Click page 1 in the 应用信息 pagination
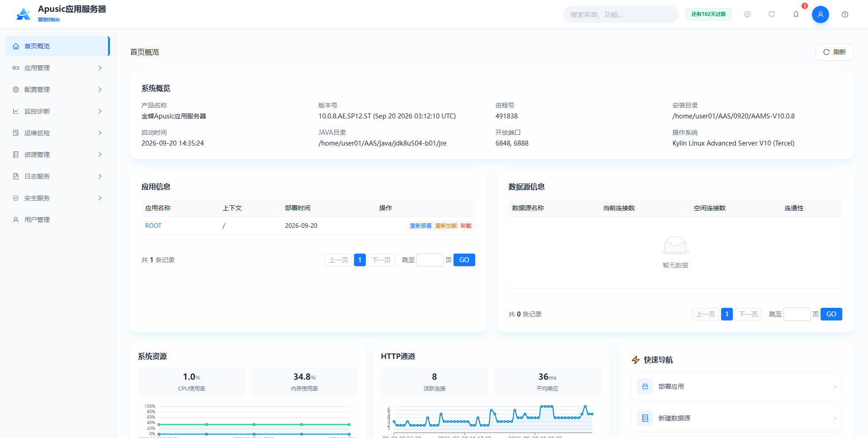 point(360,260)
